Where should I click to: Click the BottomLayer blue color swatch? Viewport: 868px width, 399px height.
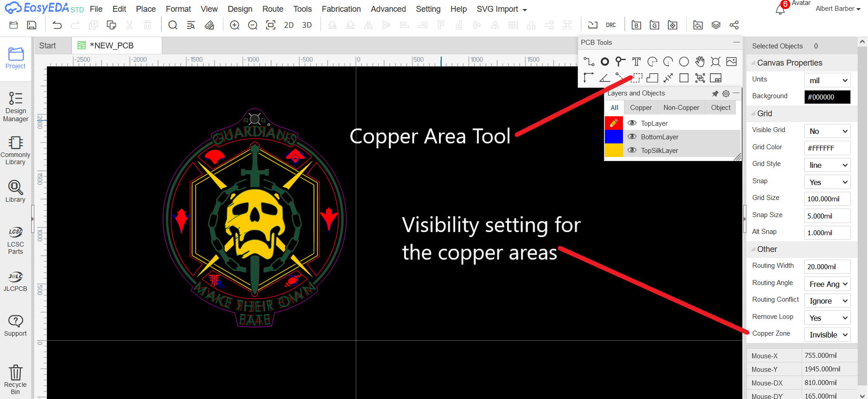coord(614,137)
